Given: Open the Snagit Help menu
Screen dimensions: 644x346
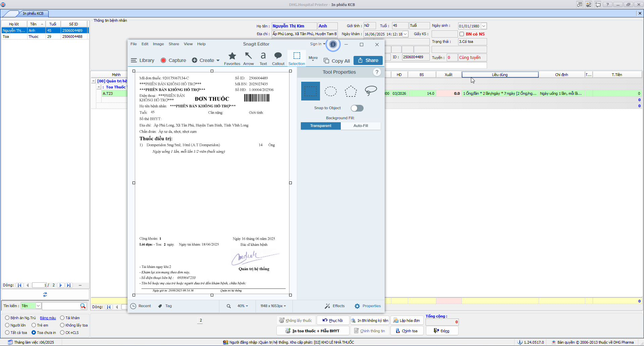Looking at the screenshot, I should coord(201,44).
